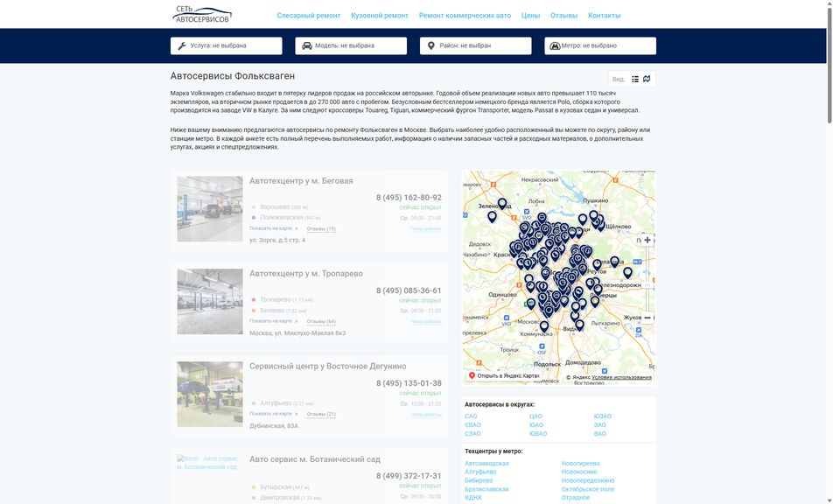
Task: Open Авто сервис м. Ботанический сад
Action: (314, 458)
